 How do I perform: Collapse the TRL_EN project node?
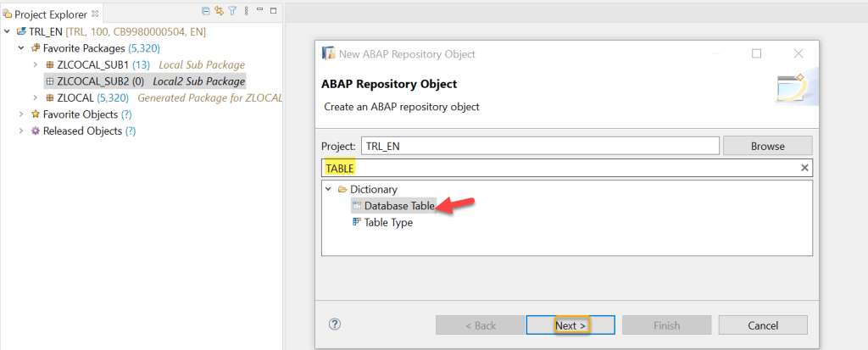[x=8, y=32]
